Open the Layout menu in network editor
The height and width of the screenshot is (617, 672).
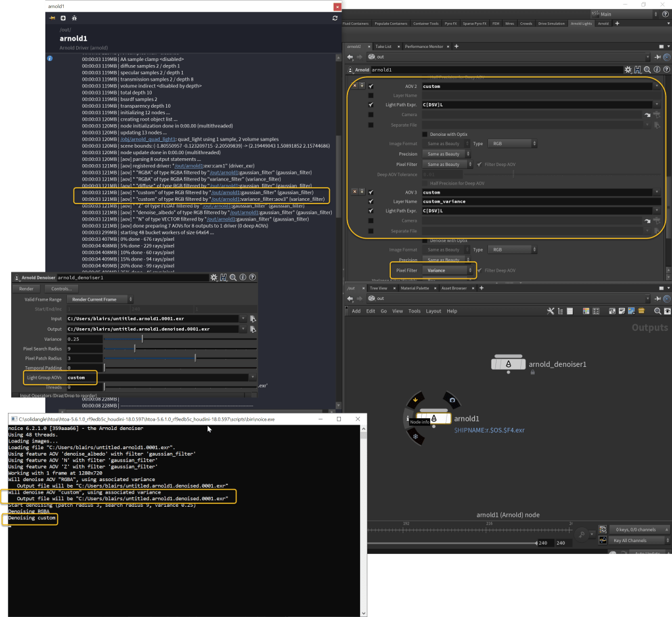(x=434, y=310)
